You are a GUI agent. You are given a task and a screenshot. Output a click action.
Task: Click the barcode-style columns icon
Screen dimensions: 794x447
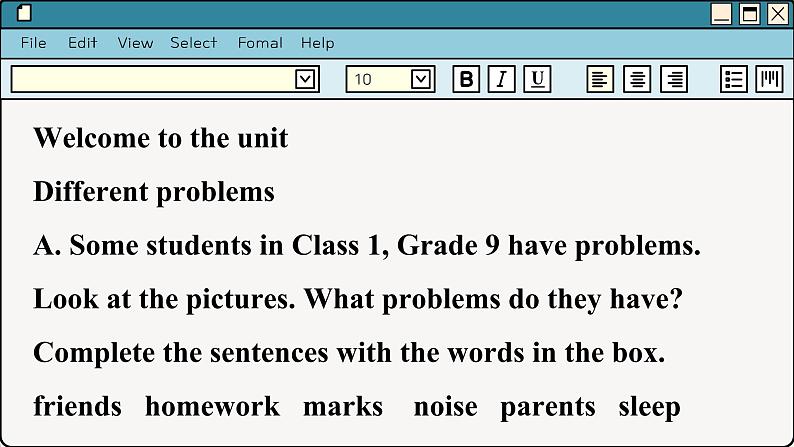click(x=769, y=80)
